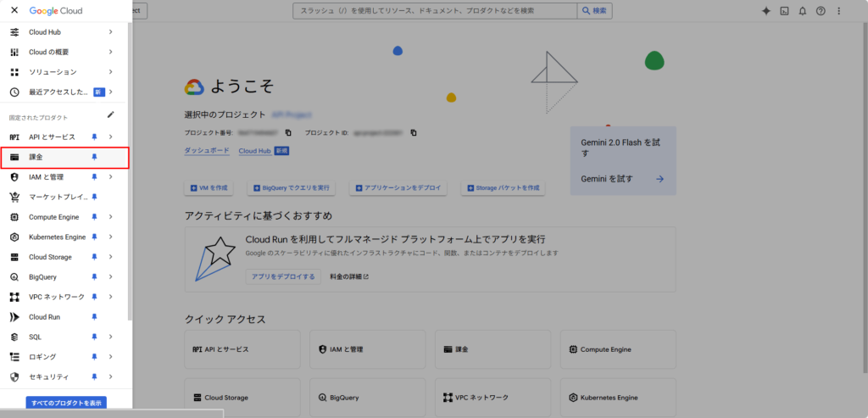Viewport: 868px width, 418px height.
Task: Click VM を作成 button
Action: pyautogui.click(x=209, y=188)
